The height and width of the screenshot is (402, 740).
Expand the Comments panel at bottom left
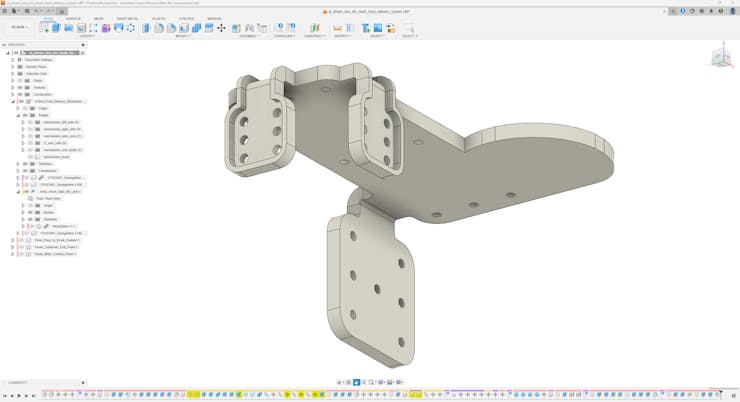tap(83, 382)
